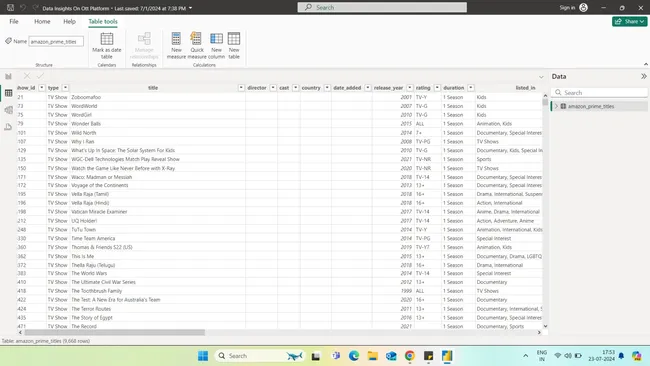Click the account avatar icon

[583, 7]
